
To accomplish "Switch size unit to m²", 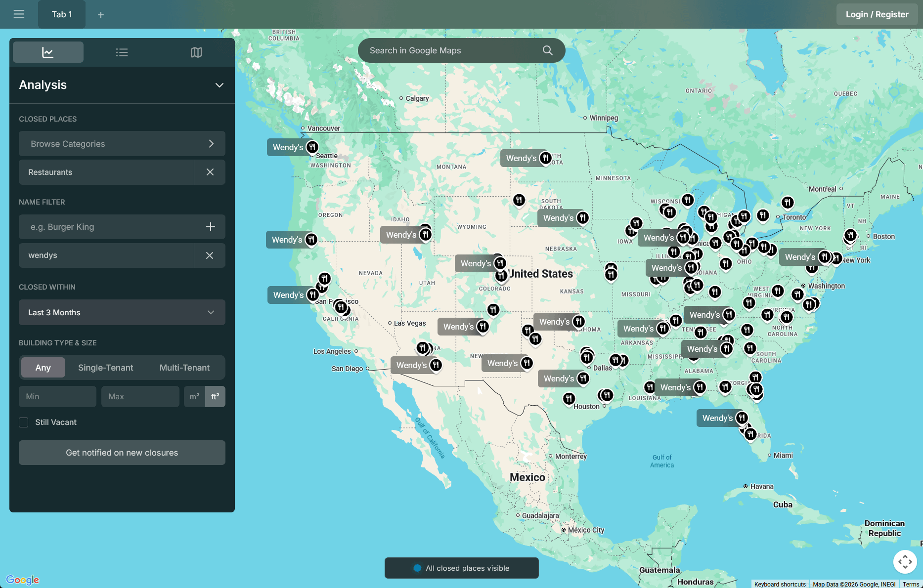I will pyautogui.click(x=194, y=397).
